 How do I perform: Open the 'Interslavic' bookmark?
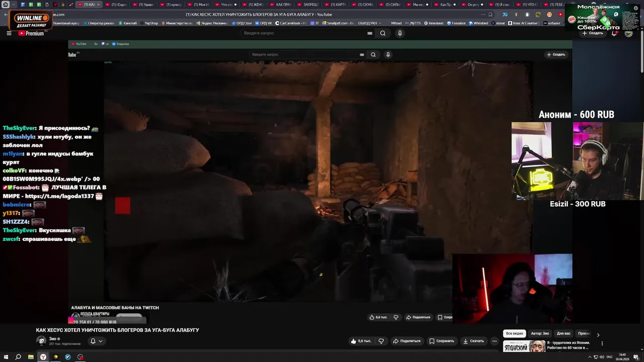pos(434,23)
